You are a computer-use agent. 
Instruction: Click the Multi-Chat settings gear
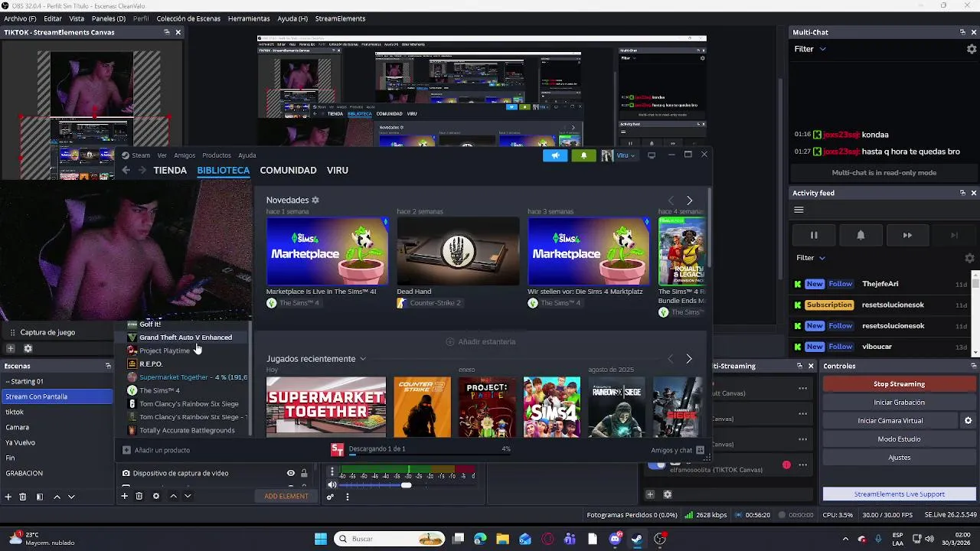tap(972, 49)
